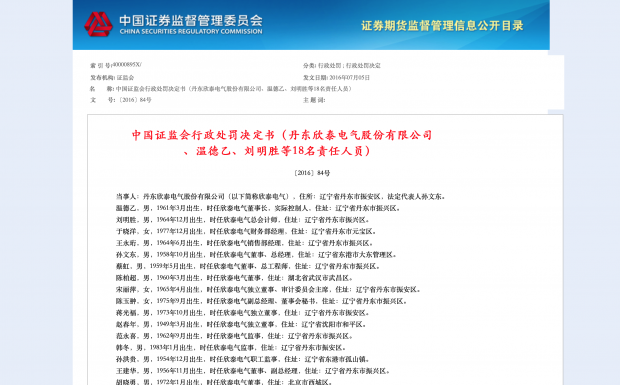Click the second red title line 温德乙、刘明胜
620x385 pixels.
tap(277, 151)
